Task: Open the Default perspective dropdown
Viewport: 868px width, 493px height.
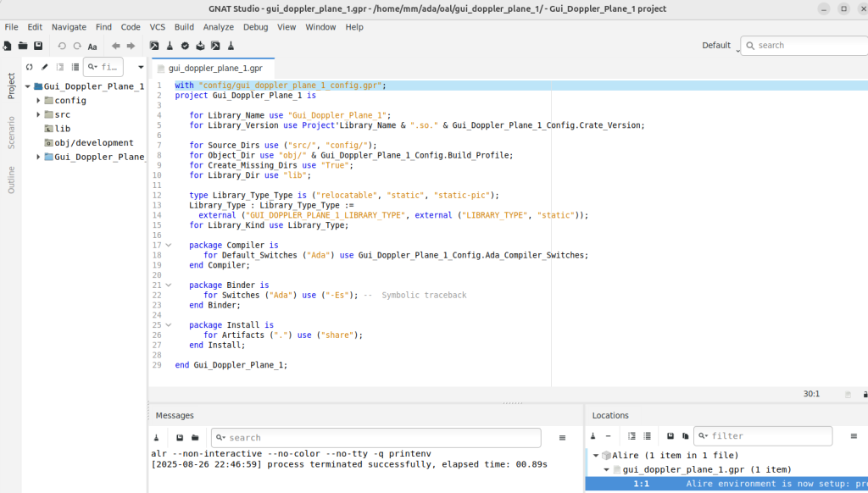Action: coord(721,46)
